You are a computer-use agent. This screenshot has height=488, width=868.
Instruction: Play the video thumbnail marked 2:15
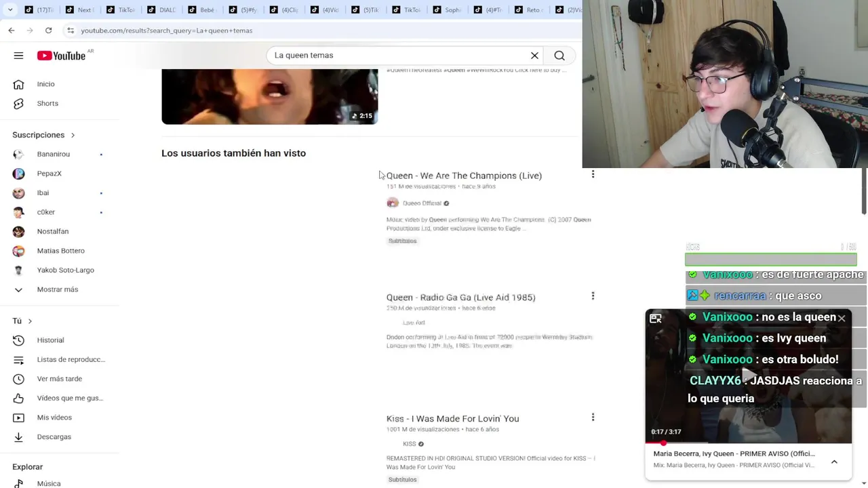pyautogui.click(x=269, y=96)
